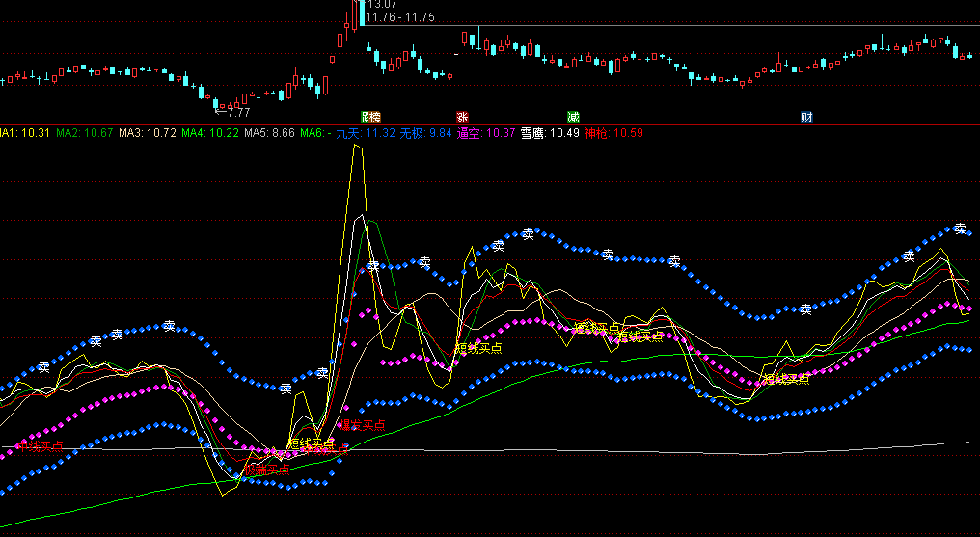This screenshot has height=537, width=980.
Task: Click the red 中线买点 label at left
Action: pos(39,446)
